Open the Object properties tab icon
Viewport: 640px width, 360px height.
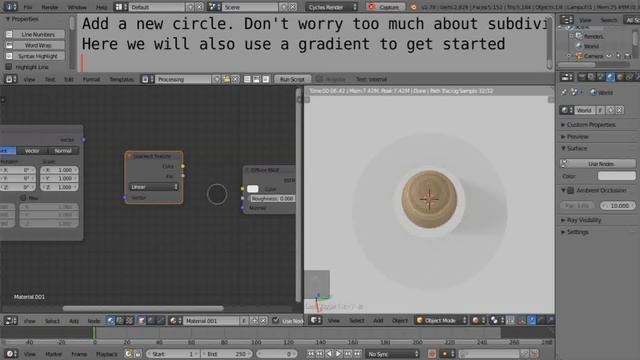pyautogui.click(x=620, y=77)
